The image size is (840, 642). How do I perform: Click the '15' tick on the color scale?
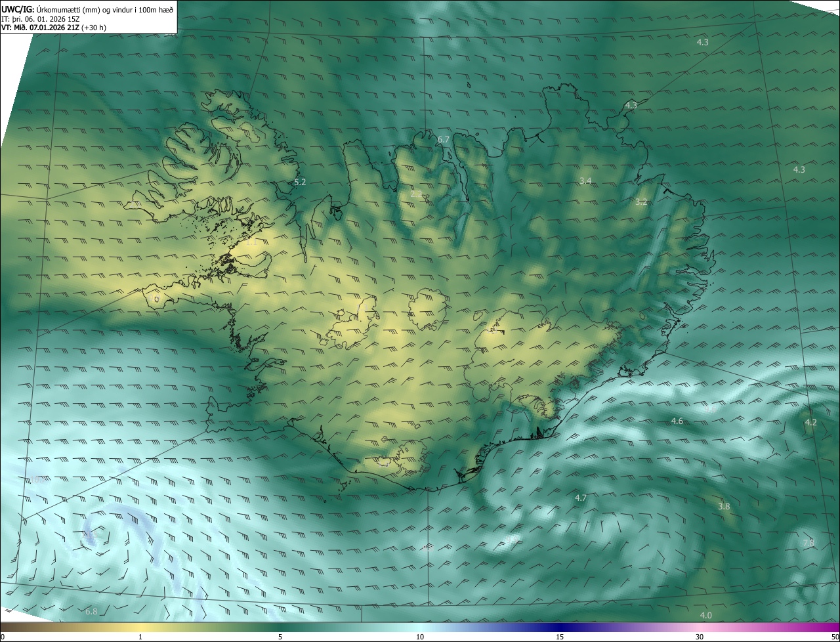pos(560,637)
